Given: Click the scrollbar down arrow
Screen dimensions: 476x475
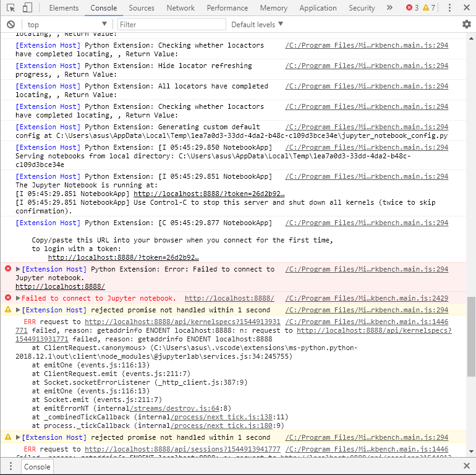Looking at the screenshot, I should click(x=471, y=451).
